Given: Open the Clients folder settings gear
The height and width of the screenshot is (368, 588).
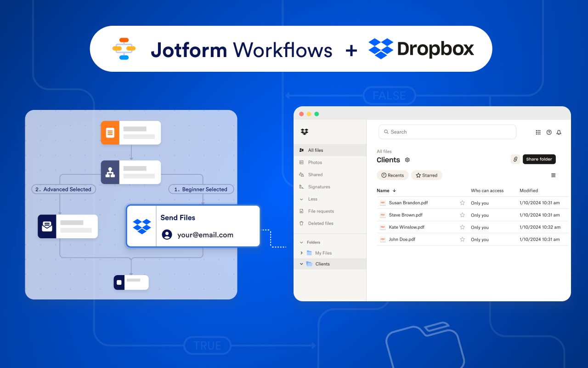Looking at the screenshot, I should click(x=407, y=160).
